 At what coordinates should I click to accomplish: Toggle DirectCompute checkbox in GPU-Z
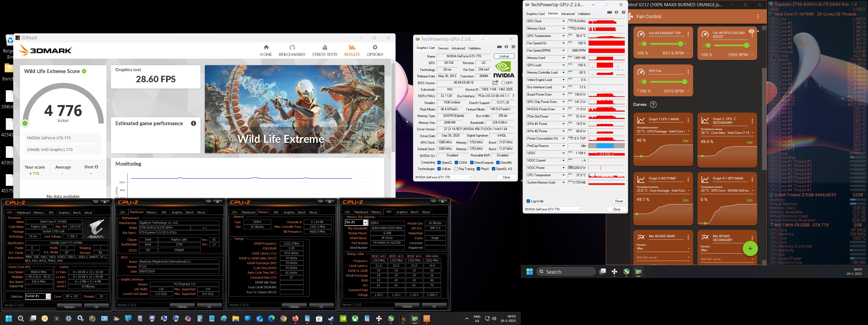click(x=472, y=162)
